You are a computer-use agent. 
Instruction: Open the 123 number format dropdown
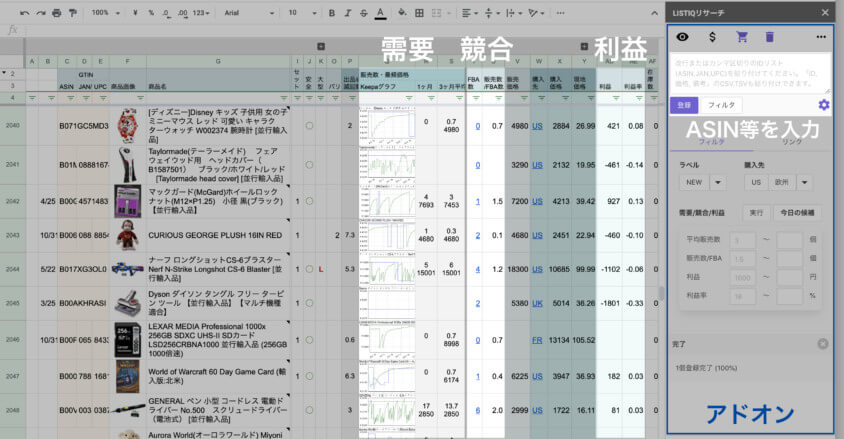tap(201, 13)
